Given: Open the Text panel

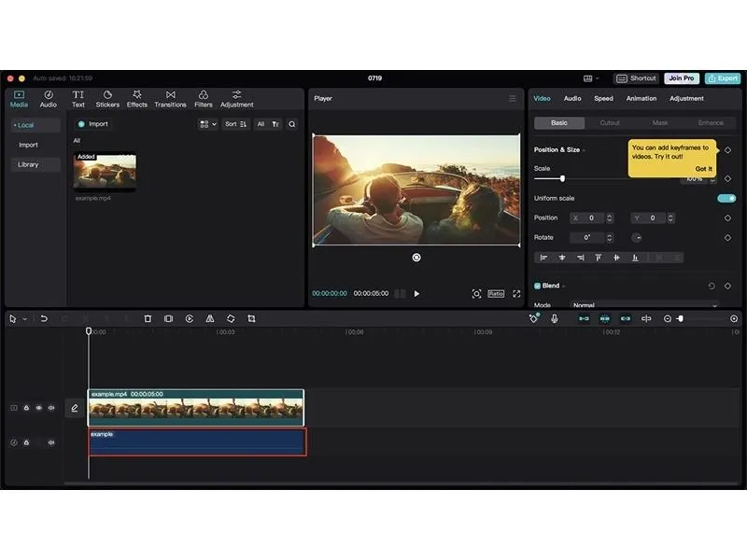Looking at the screenshot, I should point(78,99).
